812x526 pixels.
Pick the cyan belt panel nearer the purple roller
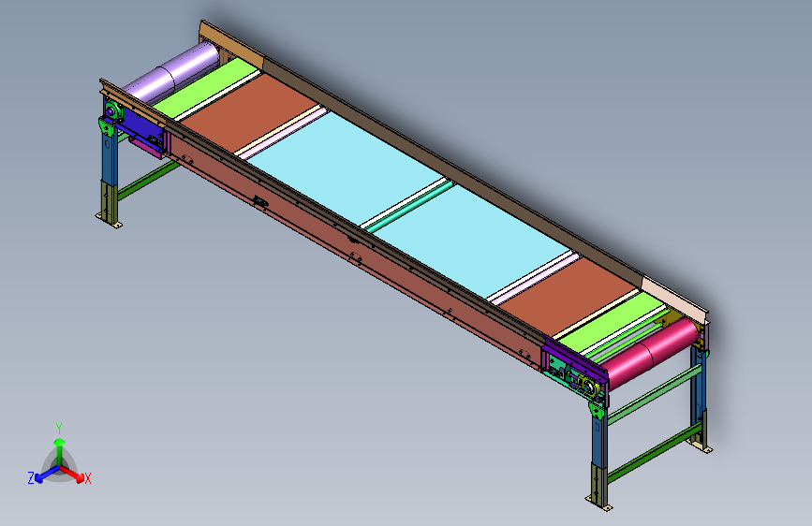(346, 167)
